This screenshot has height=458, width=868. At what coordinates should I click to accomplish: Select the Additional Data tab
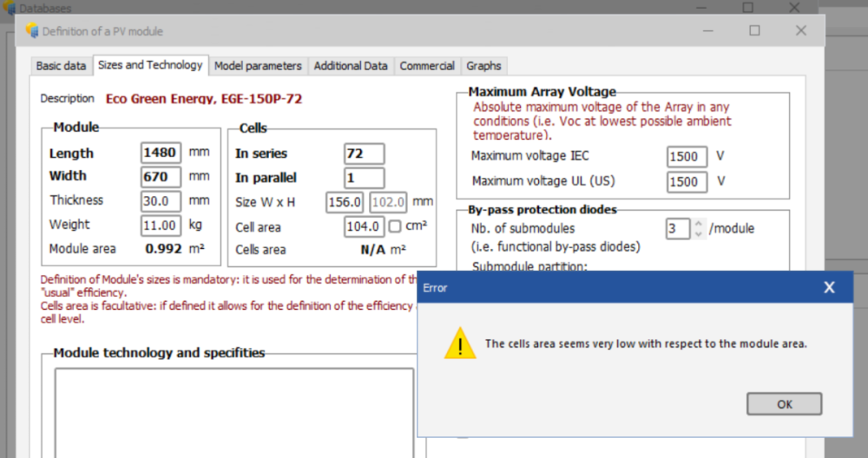[x=351, y=66]
